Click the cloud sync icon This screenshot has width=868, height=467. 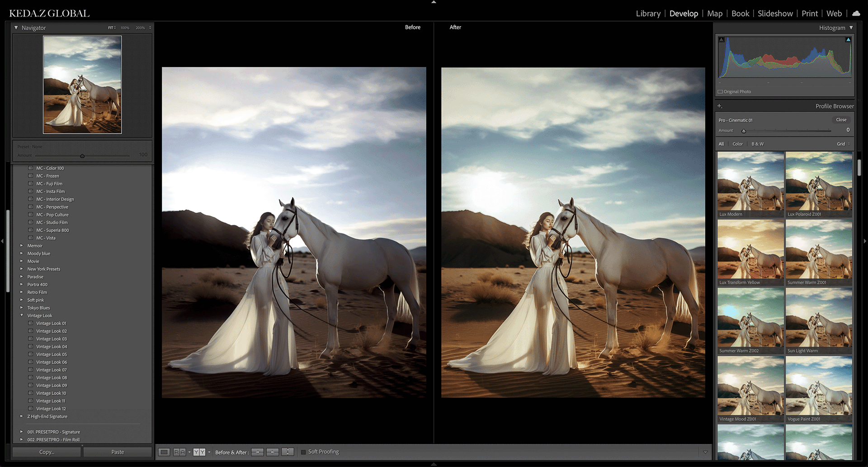tap(856, 14)
